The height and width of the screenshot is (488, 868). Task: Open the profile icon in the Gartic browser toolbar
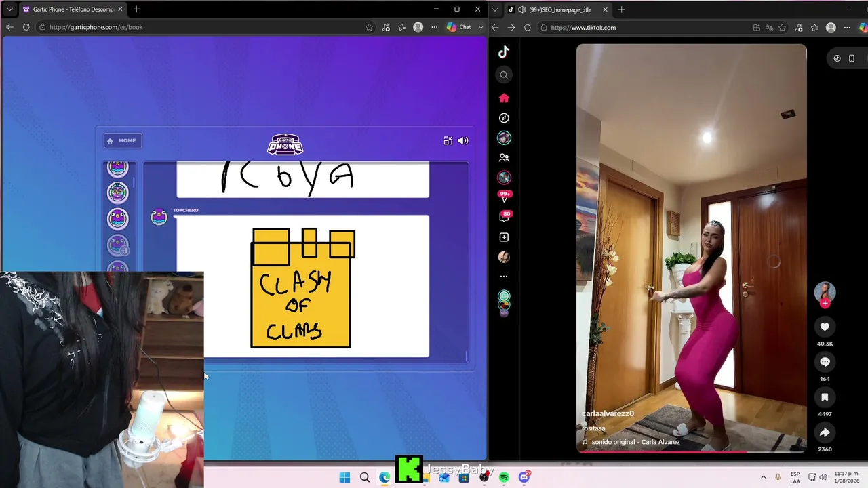coord(418,27)
